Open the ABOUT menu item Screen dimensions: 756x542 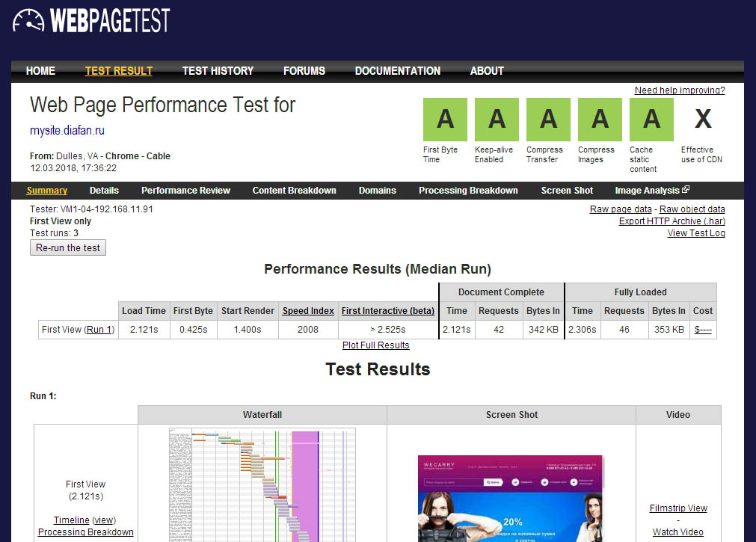pos(487,71)
